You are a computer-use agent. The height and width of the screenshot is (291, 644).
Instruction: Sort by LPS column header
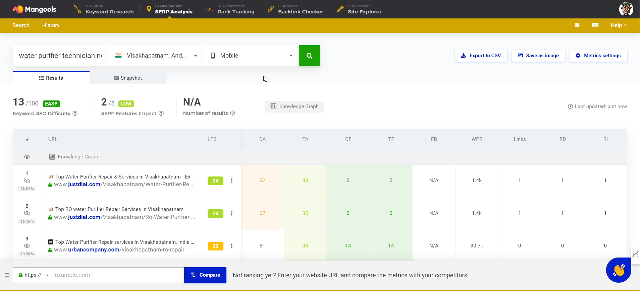pos(212,139)
